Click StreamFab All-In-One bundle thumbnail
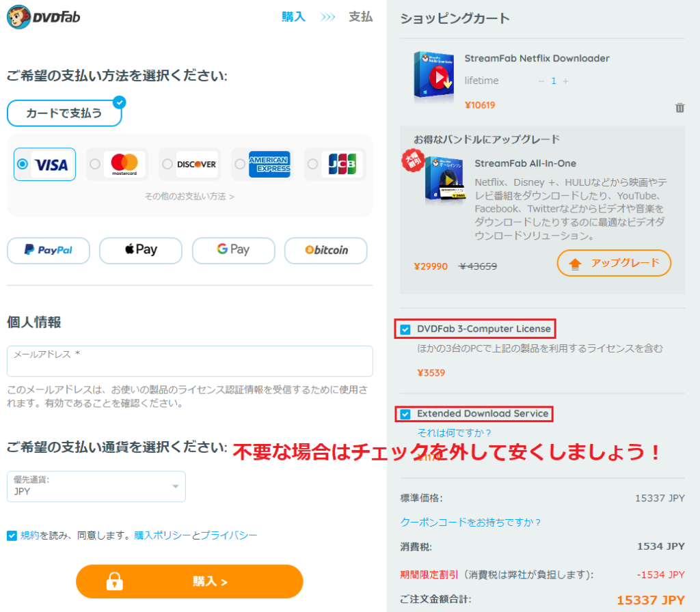 pyautogui.click(x=444, y=179)
